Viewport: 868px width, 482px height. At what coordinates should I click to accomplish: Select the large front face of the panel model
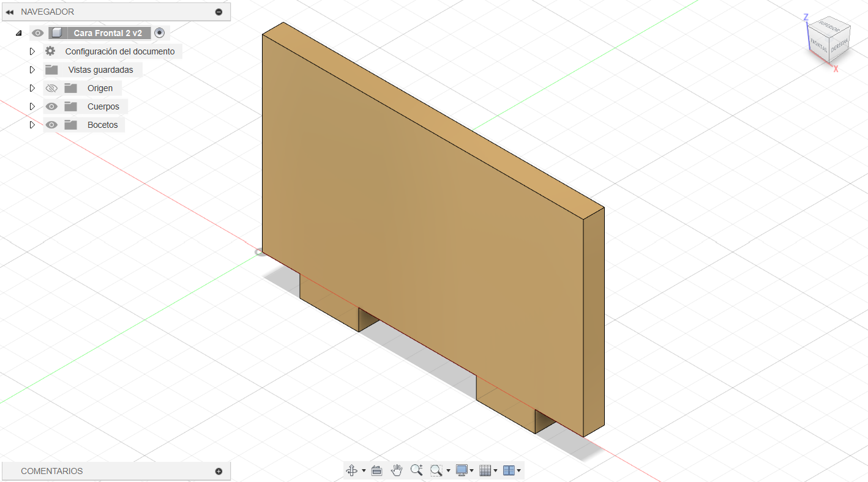point(422,235)
